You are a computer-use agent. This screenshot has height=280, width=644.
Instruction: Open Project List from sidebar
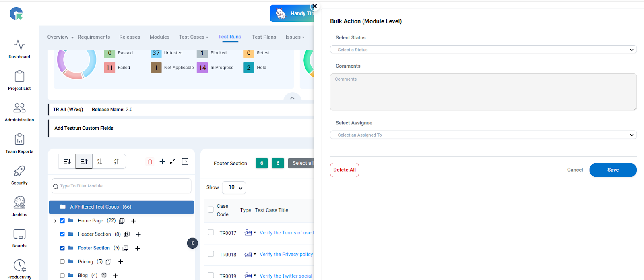(x=19, y=76)
